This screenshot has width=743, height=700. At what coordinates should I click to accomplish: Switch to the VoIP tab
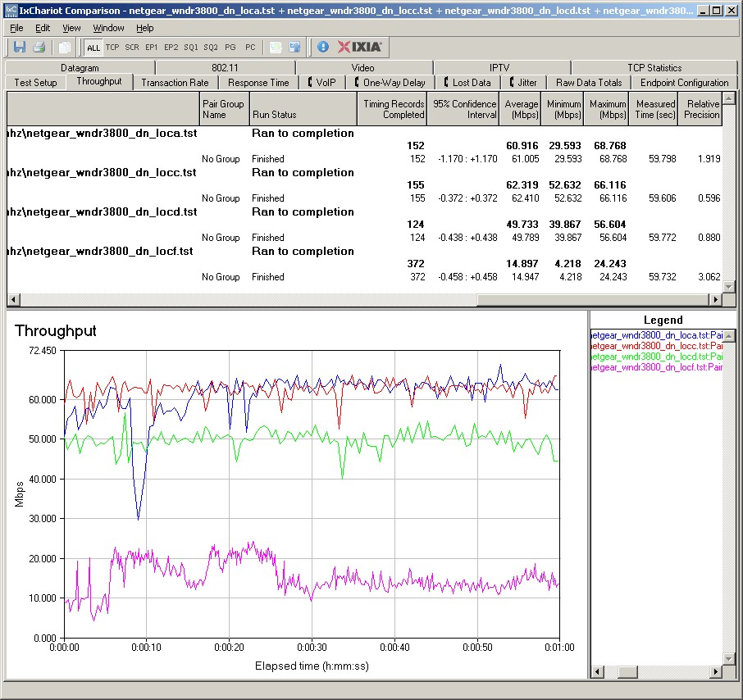coord(321,83)
